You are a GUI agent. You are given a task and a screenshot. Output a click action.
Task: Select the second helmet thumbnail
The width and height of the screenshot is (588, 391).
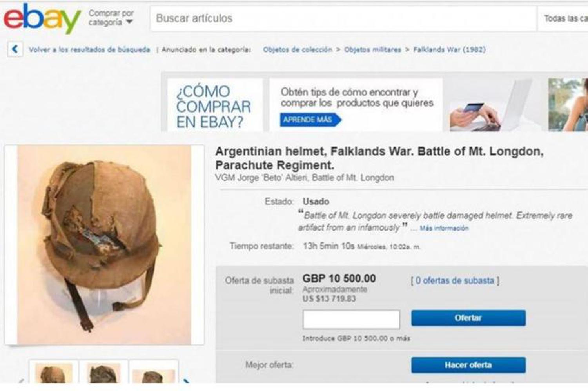click(103, 373)
